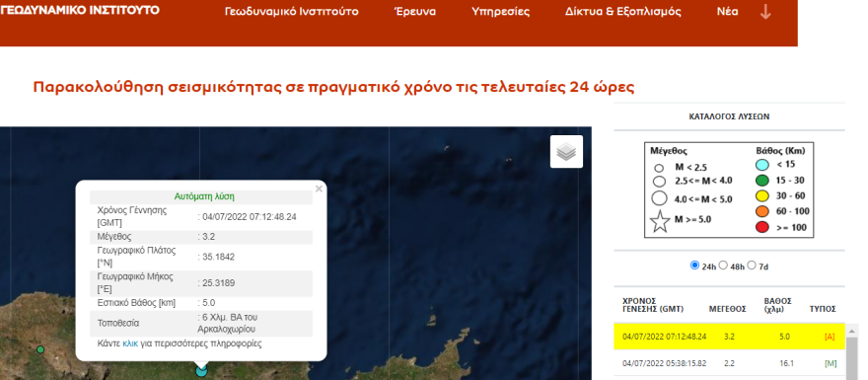Close the earthquake info popup
868x380 pixels.
319,189
